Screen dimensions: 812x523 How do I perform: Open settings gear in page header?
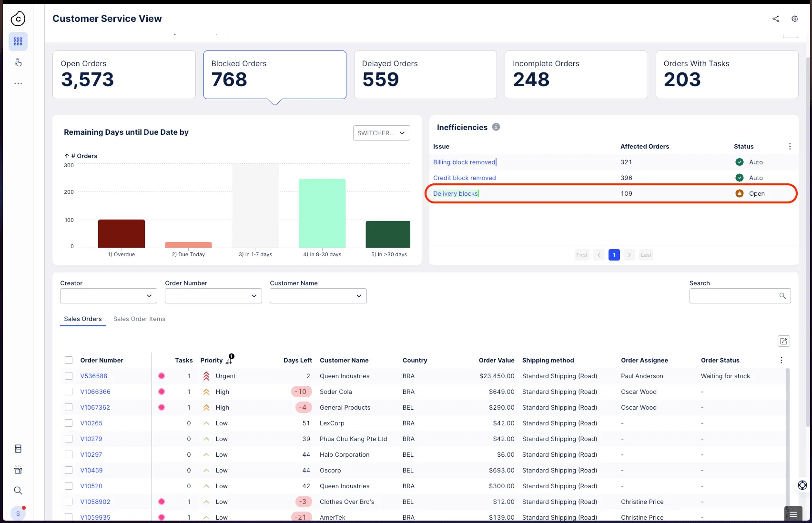click(795, 19)
